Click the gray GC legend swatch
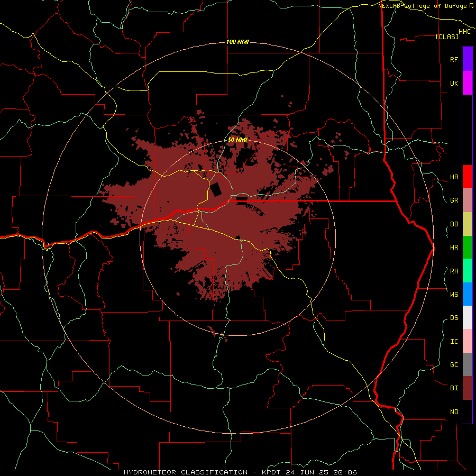 (x=467, y=364)
